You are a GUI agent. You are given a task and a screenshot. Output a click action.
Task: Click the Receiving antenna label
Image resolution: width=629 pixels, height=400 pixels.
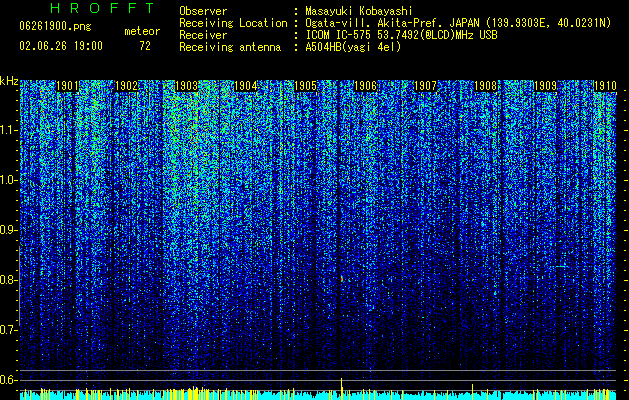coord(230,47)
